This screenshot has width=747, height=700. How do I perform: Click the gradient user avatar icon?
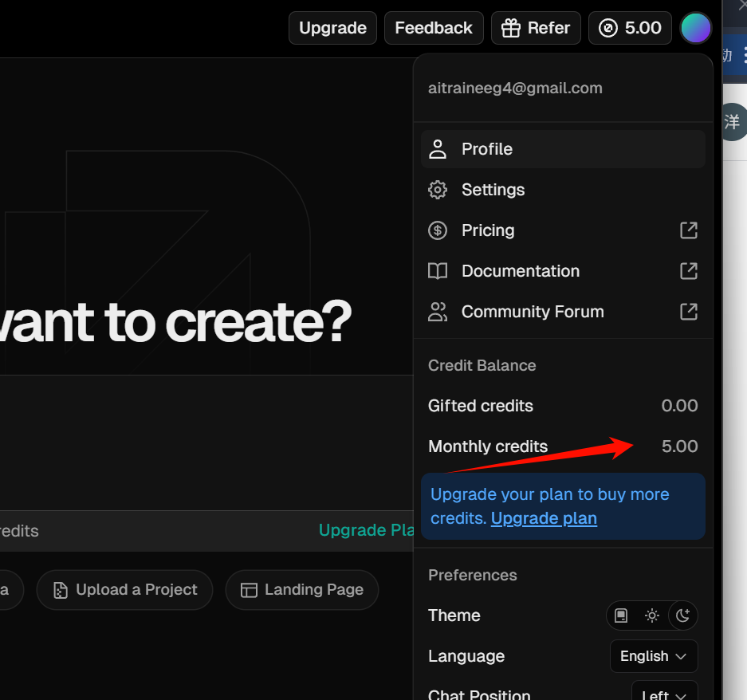tap(695, 28)
